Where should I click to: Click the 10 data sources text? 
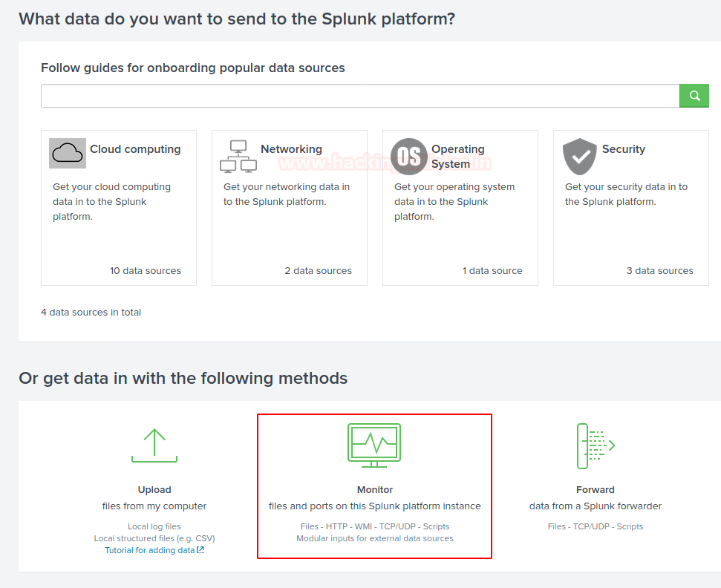pyautogui.click(x=146, y=271)
